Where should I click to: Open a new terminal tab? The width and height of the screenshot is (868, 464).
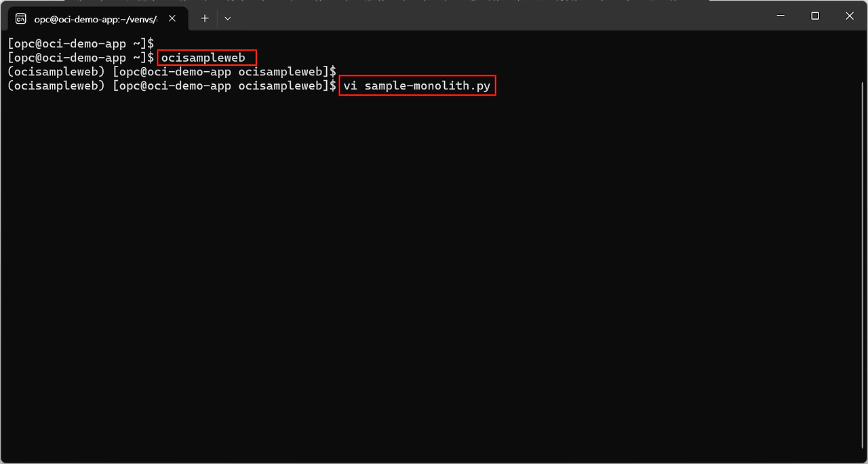click(x=205, y=18)
